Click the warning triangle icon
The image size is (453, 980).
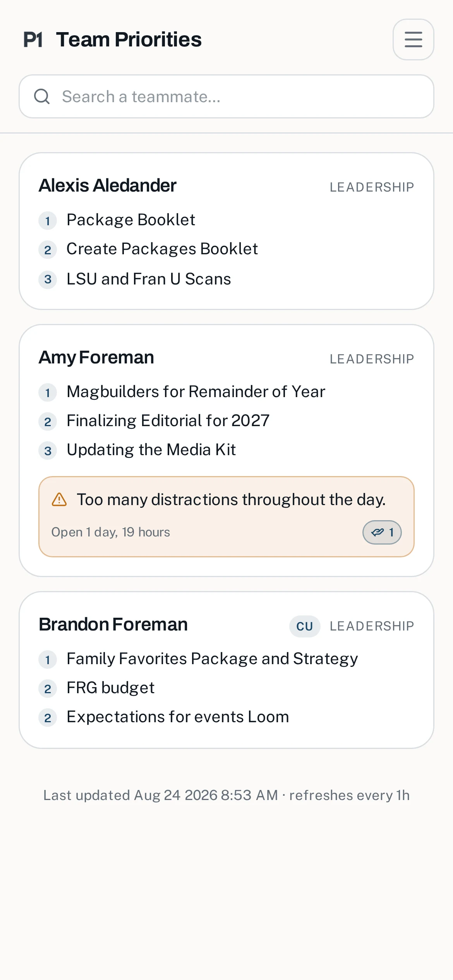59,499
